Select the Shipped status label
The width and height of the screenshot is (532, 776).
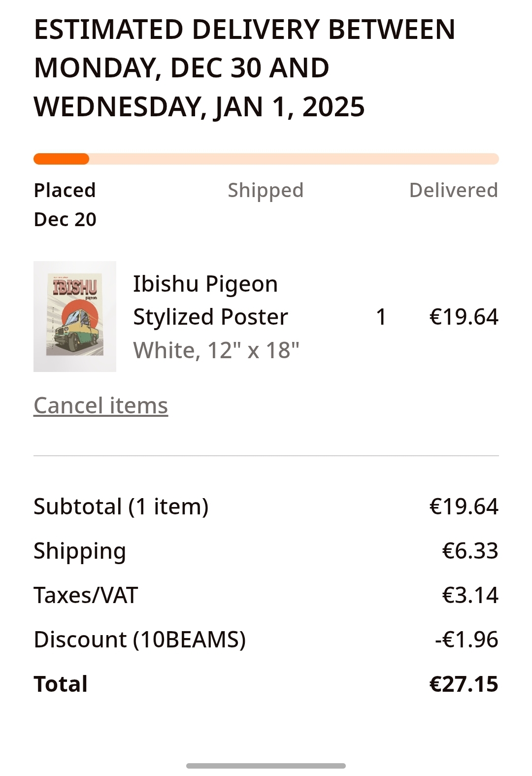(x=266, y=190)
